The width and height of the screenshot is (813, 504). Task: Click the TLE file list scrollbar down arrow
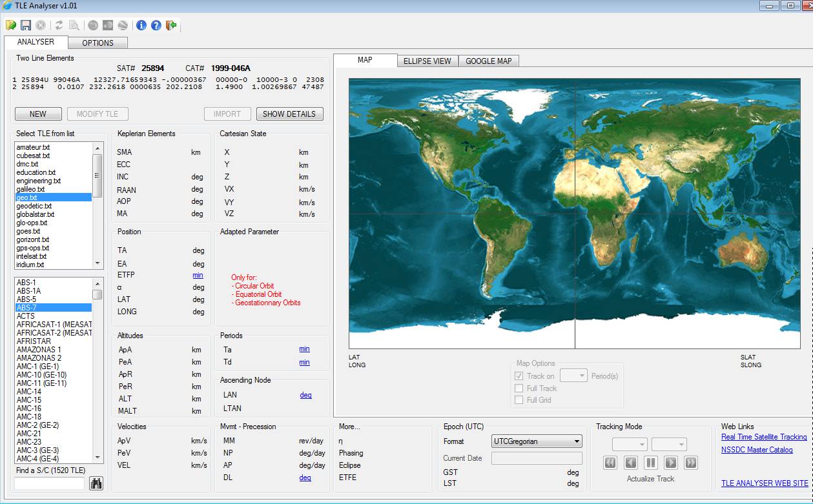98,263
